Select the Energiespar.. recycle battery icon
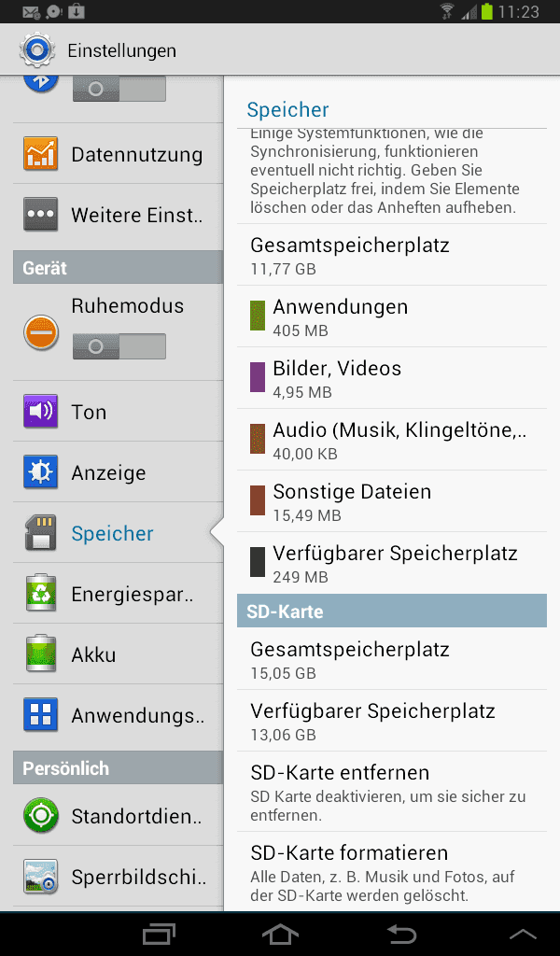This screenshot has height=956, width=560. point(40,593)
